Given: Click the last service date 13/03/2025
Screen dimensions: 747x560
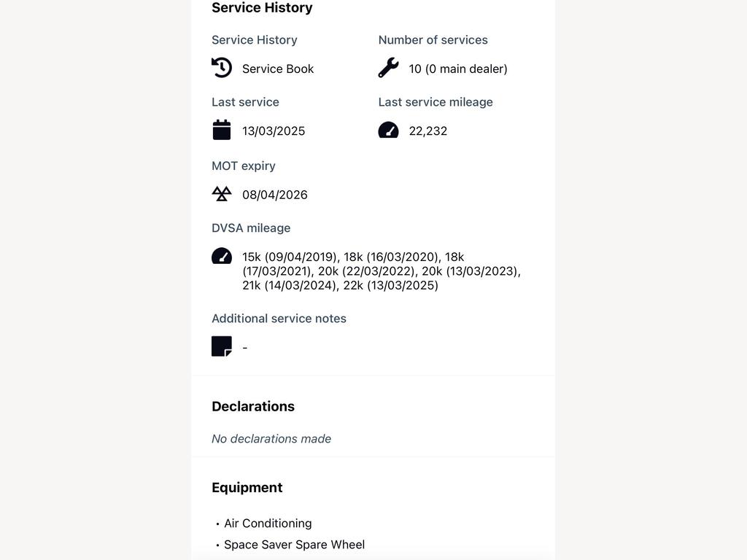Looking at the screenshot, I should [274, 131].
